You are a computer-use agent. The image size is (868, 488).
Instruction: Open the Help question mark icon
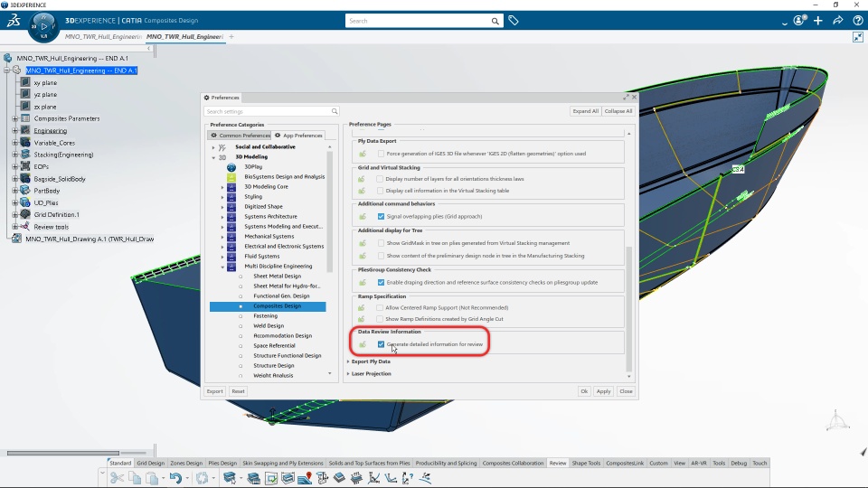(857, 21)
